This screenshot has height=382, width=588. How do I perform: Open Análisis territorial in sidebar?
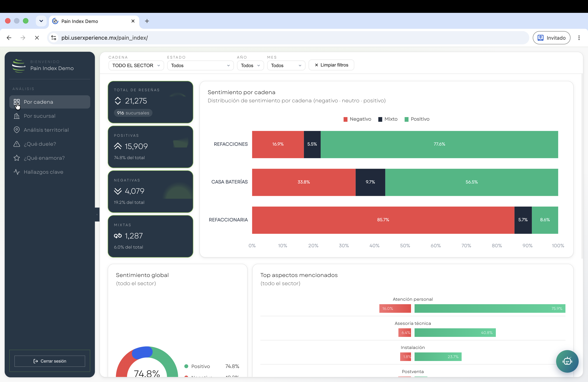[x=50, y=130]
